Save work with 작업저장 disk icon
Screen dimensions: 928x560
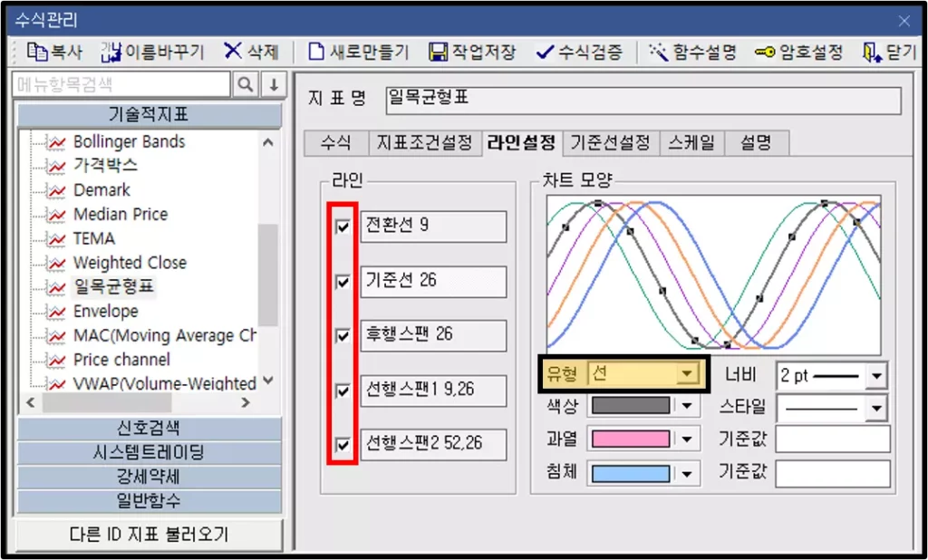438,52
